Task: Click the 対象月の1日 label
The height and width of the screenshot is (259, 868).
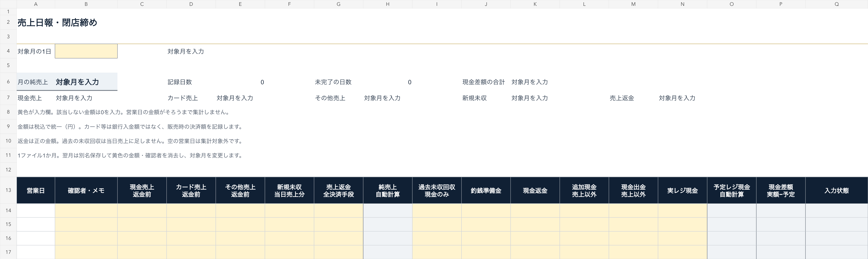Action: 34,52
